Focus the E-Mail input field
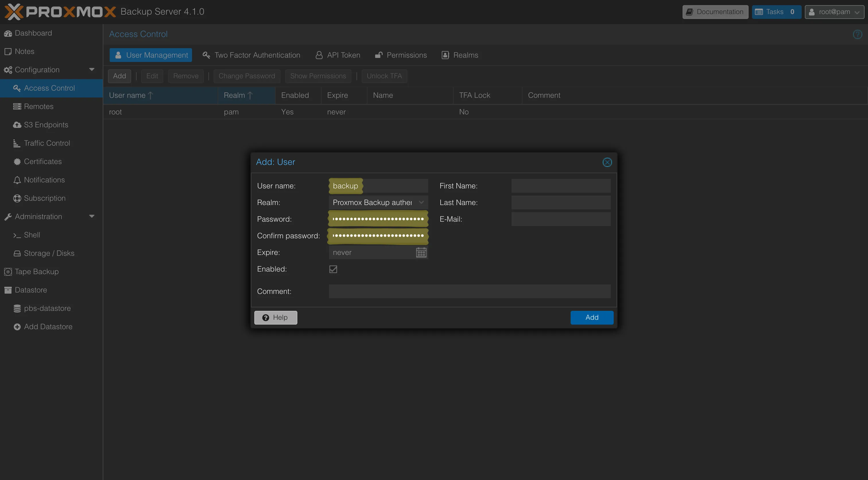This screenshot has height=480, width=868. coord(561,219)
